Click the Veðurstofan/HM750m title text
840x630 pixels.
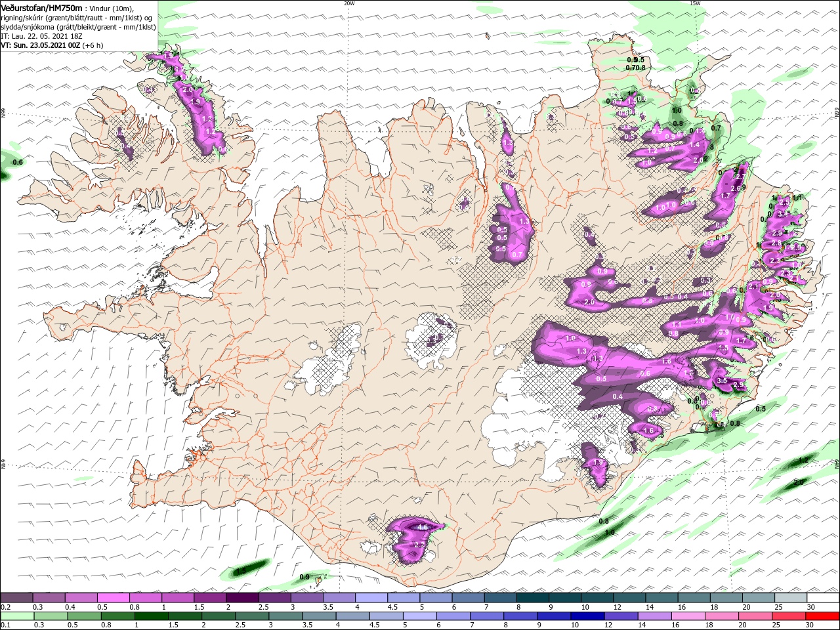point(41,7)
